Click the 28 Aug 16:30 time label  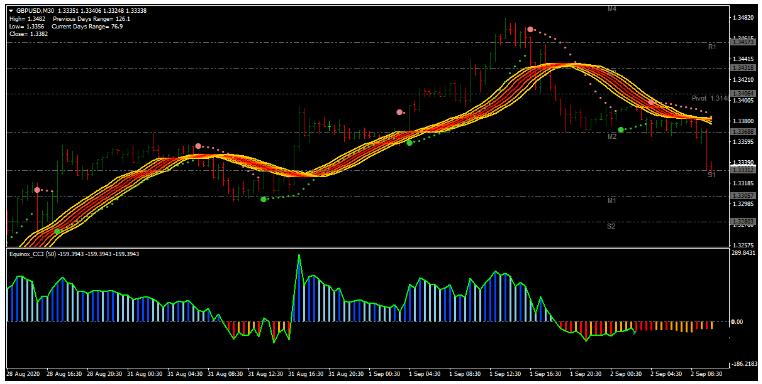click(64, 374)
